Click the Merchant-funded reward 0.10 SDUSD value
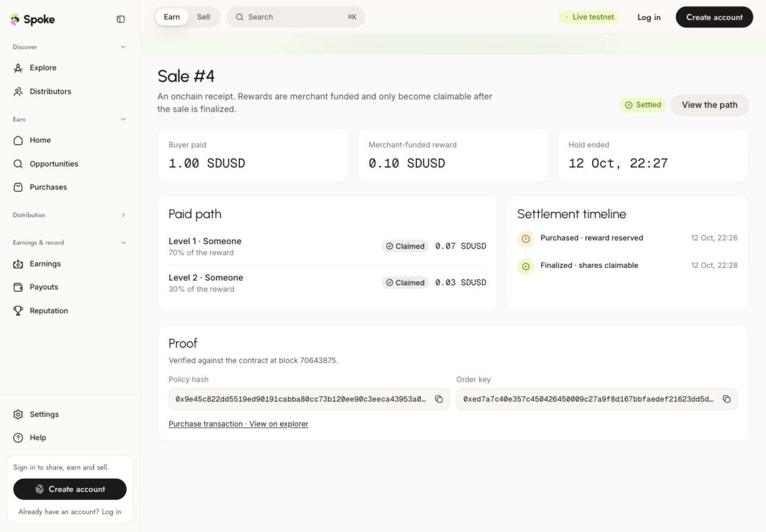Screen dimensions: 766x532 (407, 163)
